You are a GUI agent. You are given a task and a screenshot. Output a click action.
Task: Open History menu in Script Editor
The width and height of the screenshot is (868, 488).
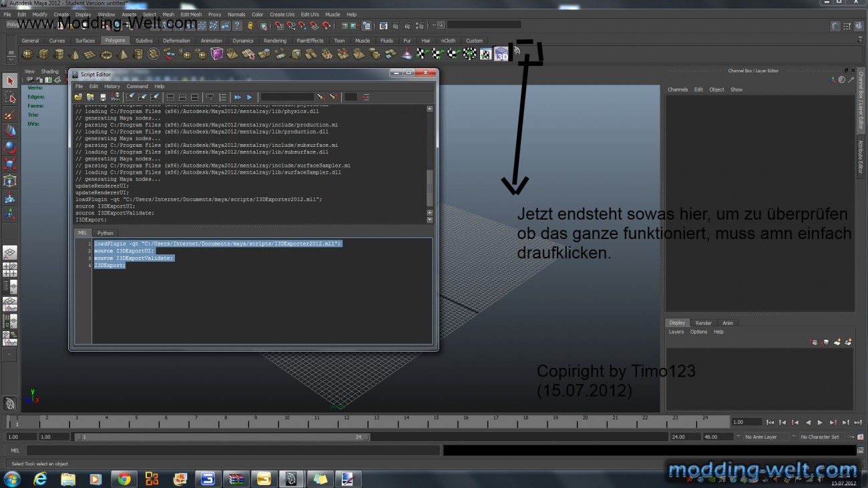(112, 86)
